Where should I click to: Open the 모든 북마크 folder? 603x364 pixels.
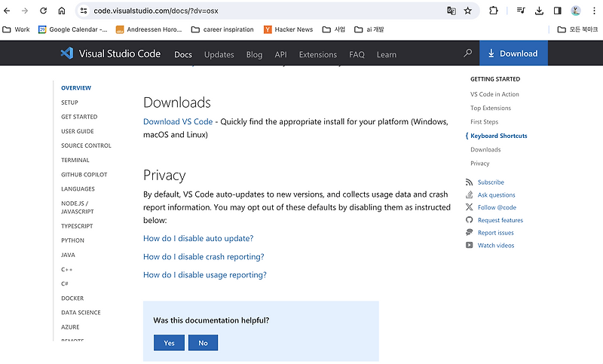577,29
